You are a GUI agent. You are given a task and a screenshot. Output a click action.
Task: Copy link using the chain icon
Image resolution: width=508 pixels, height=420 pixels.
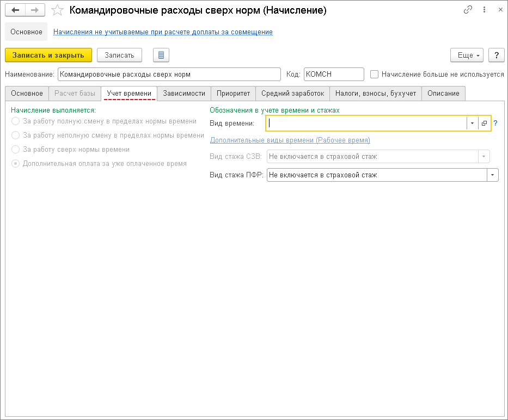(468, 10)
